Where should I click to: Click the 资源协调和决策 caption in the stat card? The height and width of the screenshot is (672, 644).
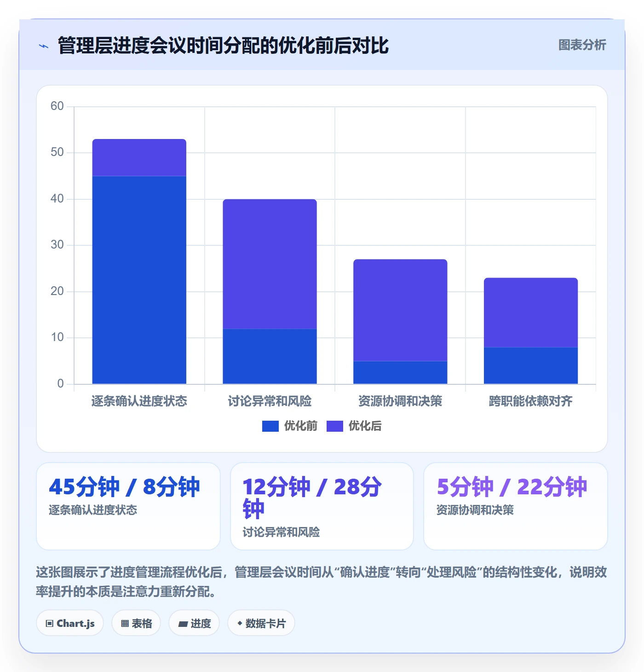(475, 510)
